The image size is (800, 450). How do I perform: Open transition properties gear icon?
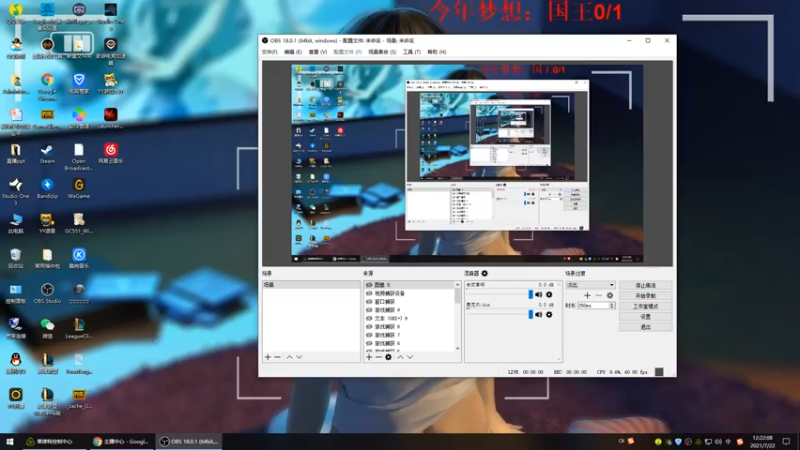point(610,295)
